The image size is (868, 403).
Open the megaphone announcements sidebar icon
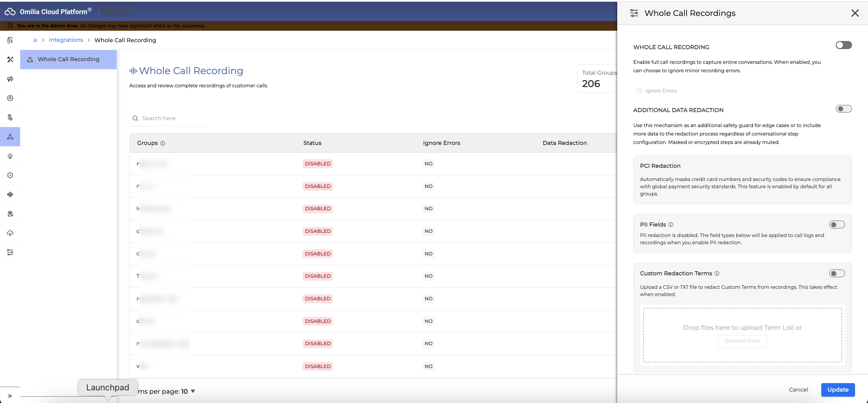tap(10, 79)
